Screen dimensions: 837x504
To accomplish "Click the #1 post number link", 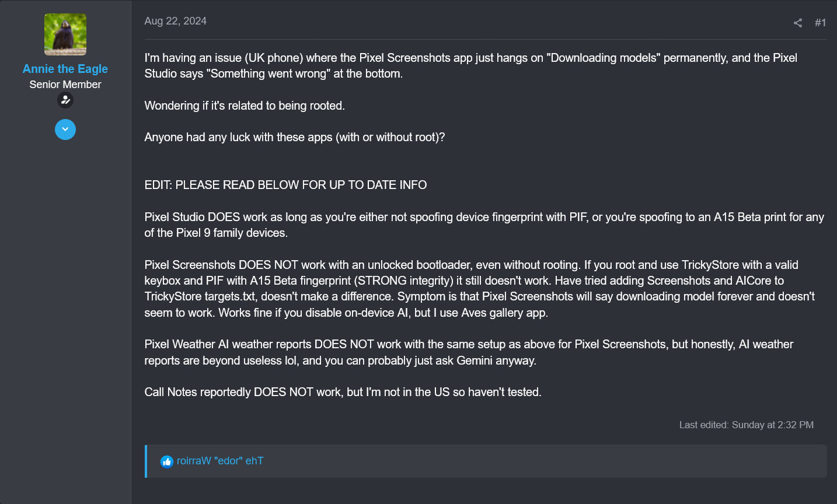I will 820,23.
